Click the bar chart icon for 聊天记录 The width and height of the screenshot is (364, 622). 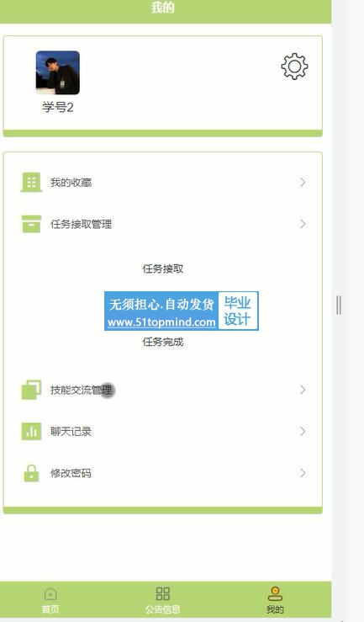(x=31, y=431)
